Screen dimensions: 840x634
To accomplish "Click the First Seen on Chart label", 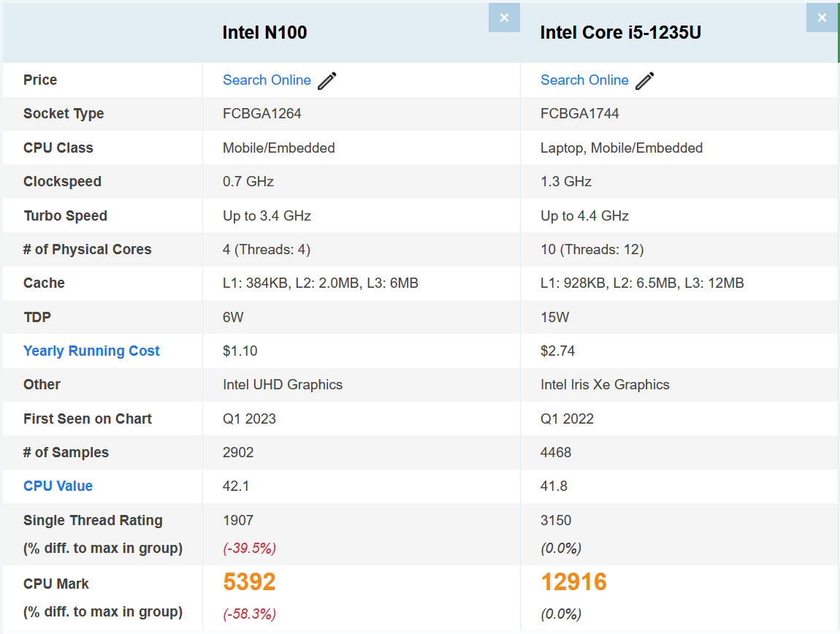I will pos(88,419).
